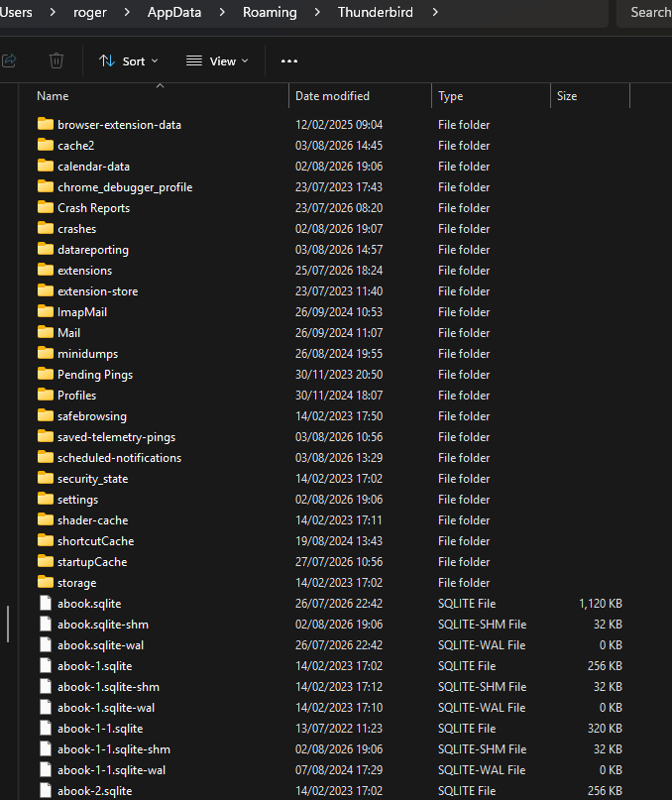
Task: Click the abook-1.sqlite-shm file name
Action: coord(108,687)
